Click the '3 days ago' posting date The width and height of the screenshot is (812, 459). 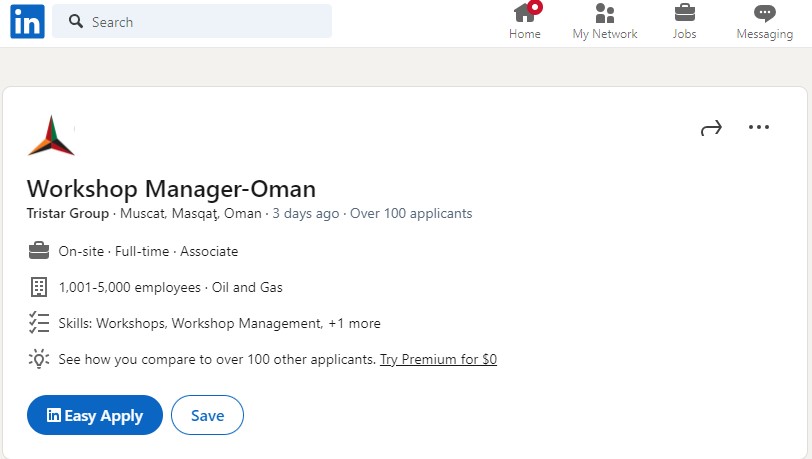[x=306, y=213]
